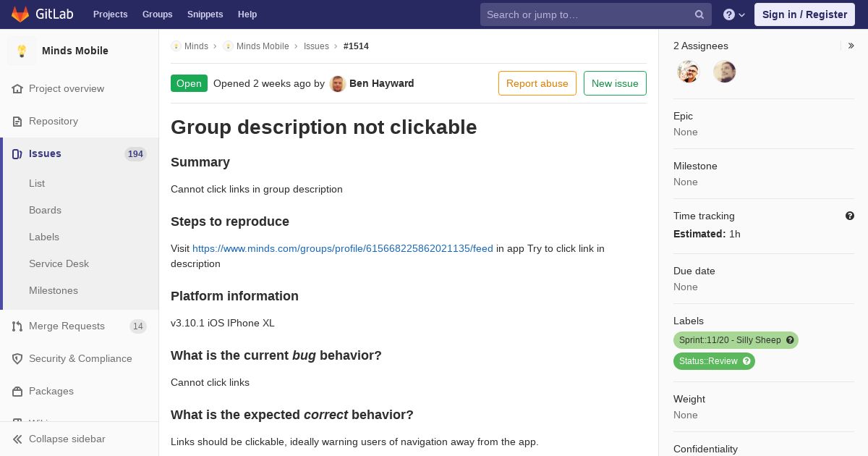Open the Projects menu
Viewport: 868px width, 456px height.
(111, 14)
